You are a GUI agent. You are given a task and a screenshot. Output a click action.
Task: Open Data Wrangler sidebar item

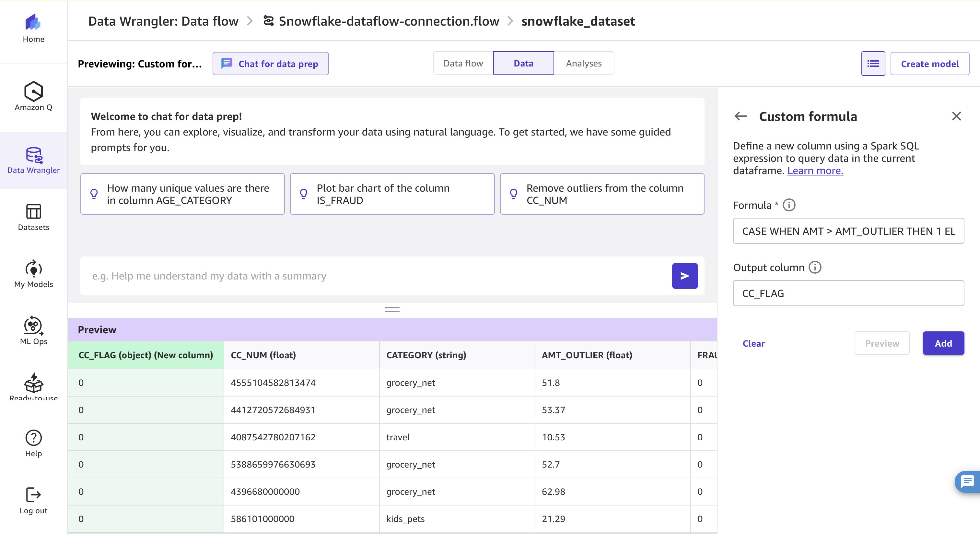point(33,160)
